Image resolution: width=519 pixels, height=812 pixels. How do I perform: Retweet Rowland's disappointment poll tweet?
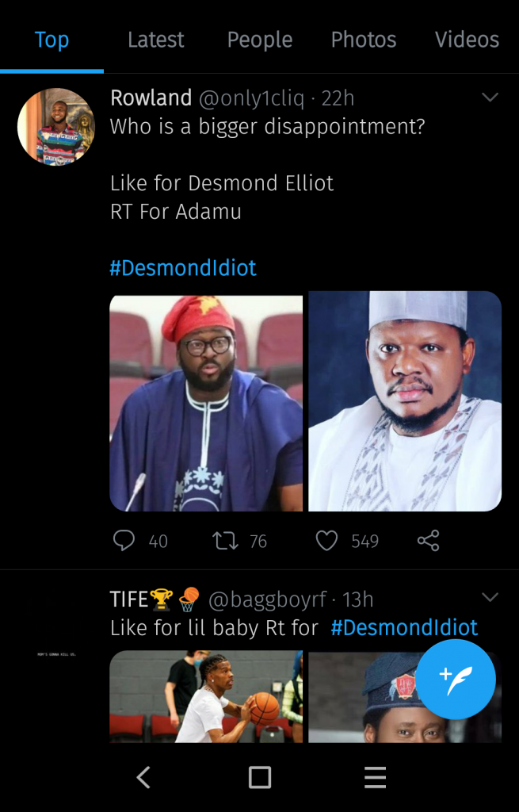pyautogui.click(x=224, y=541)
